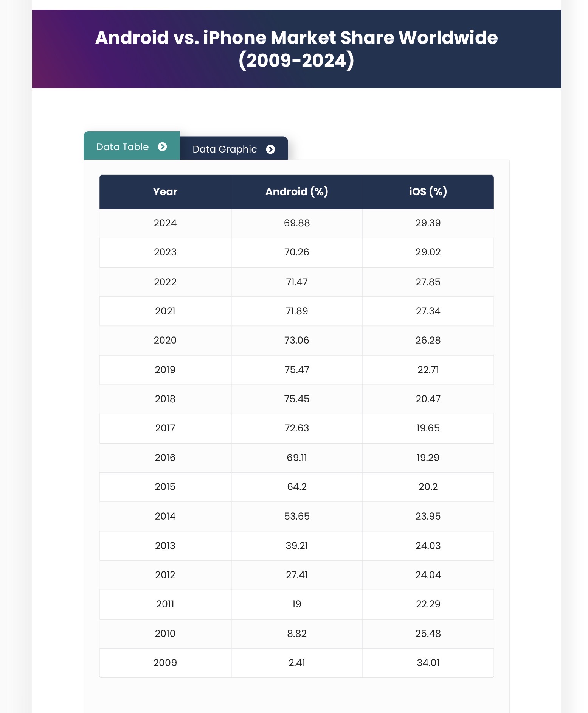
Task: Click the page title heading text
Action: [x=296, y=49]
